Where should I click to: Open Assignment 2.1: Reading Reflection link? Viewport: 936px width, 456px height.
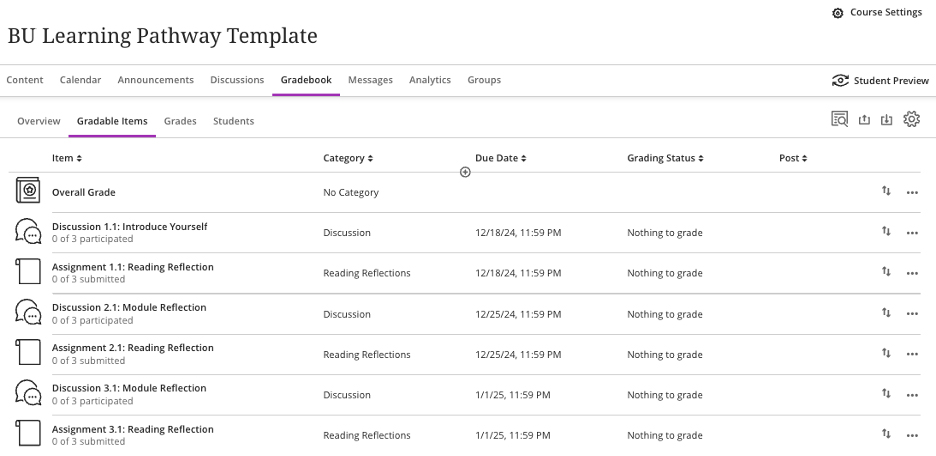click(133, 348)
